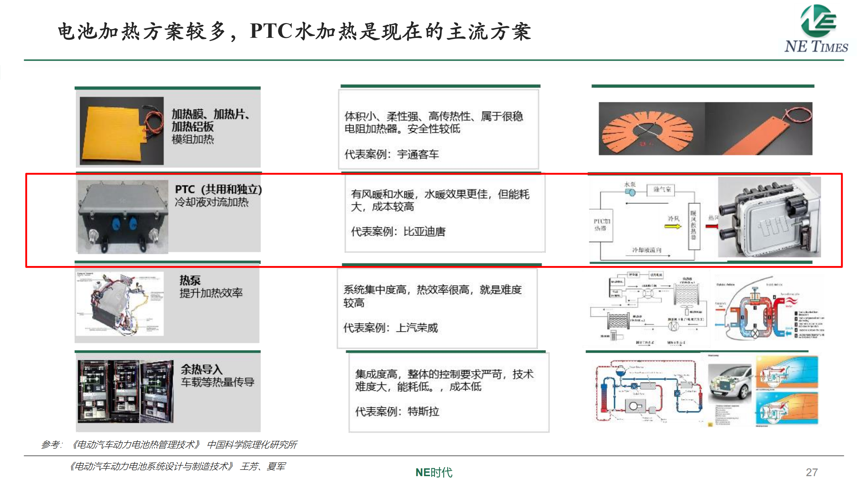Image resolution: width=868 pixels, height=488 pixels.
Task: Click the orange fan-shaped heating film image
Action: (648, 129)
